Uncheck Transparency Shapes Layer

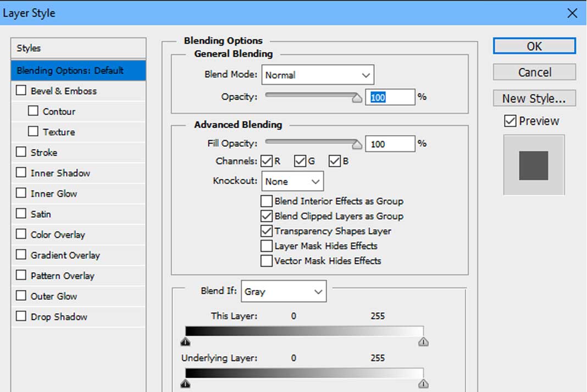point(266,231)
